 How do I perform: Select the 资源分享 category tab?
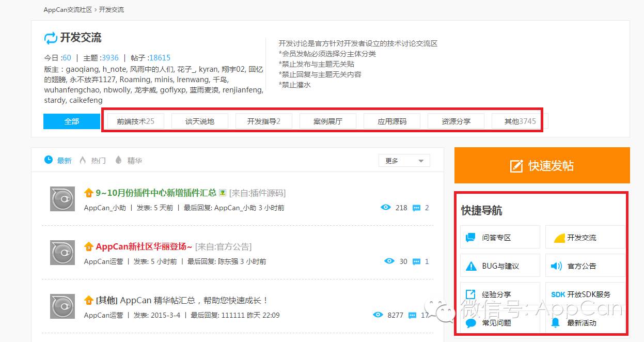456,121
